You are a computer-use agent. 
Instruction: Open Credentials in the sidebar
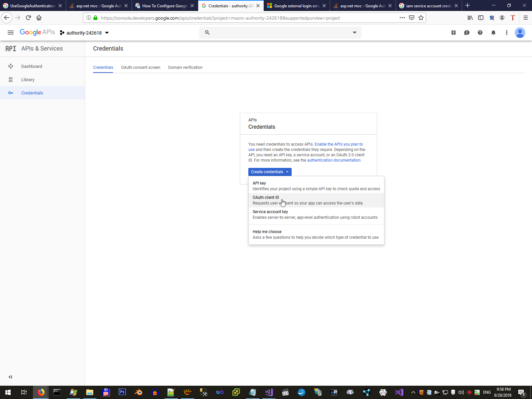coord(42,93)
